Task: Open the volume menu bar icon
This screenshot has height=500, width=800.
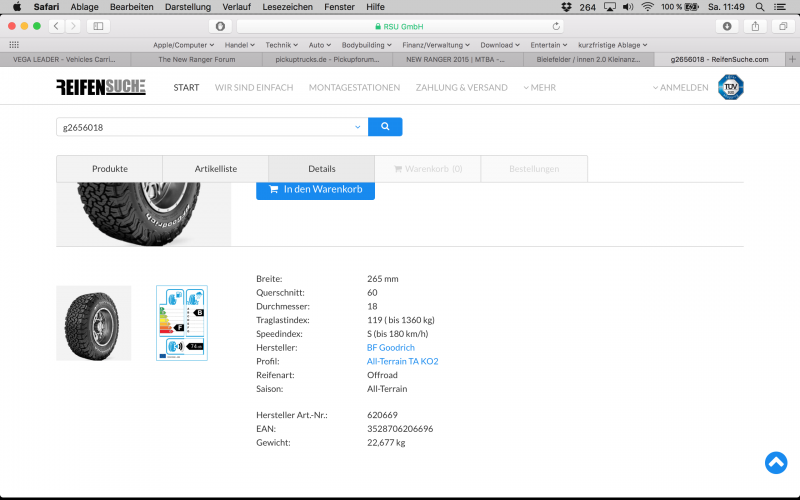Action: [628, 7]
